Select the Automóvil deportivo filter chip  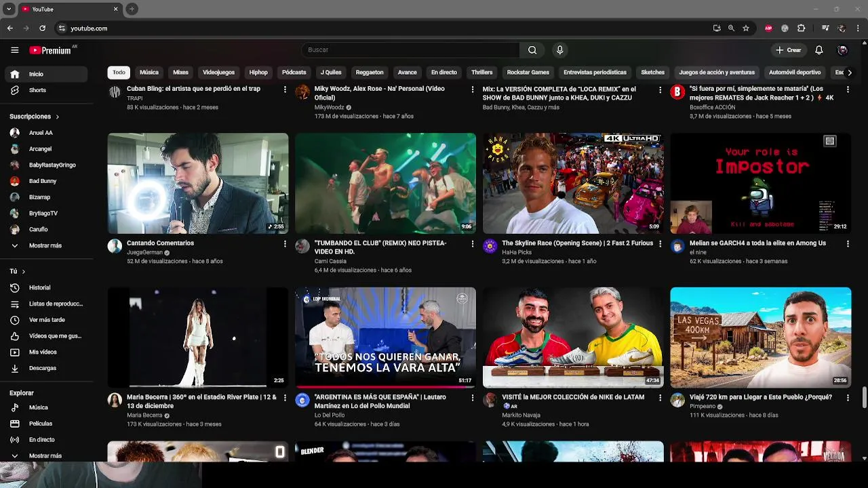(x=795, y=73)
